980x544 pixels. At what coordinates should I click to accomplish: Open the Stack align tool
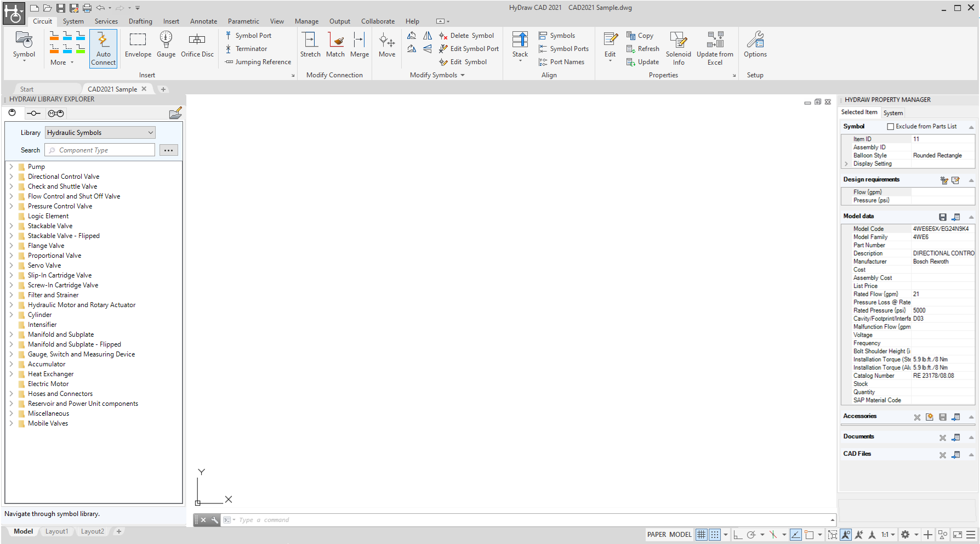click(x=520, y=46)
